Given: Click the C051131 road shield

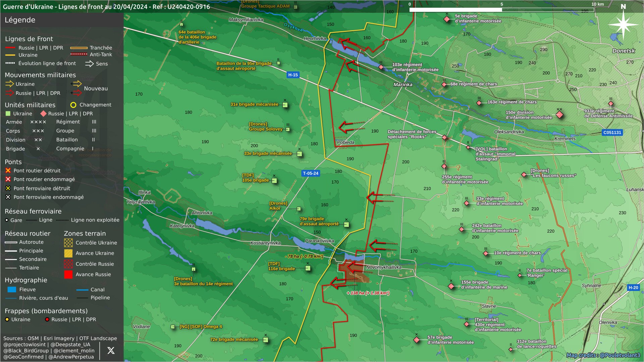Looking at the screenshot, I should point(612,132).
